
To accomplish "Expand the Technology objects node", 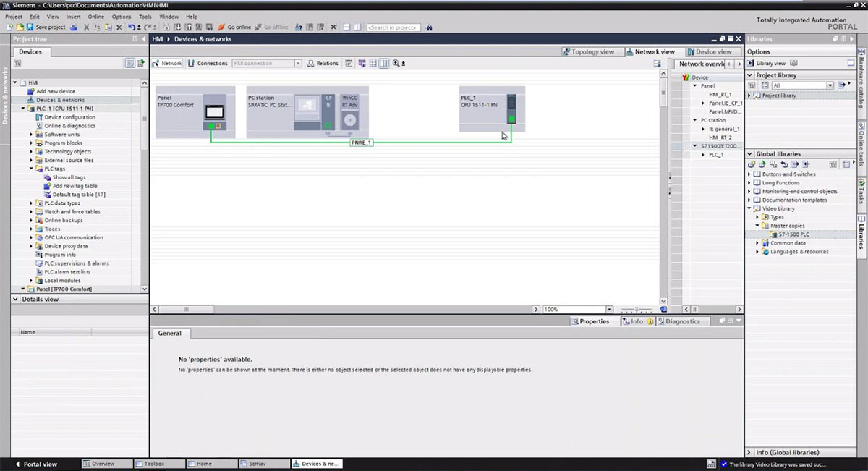I will (32, 152).
